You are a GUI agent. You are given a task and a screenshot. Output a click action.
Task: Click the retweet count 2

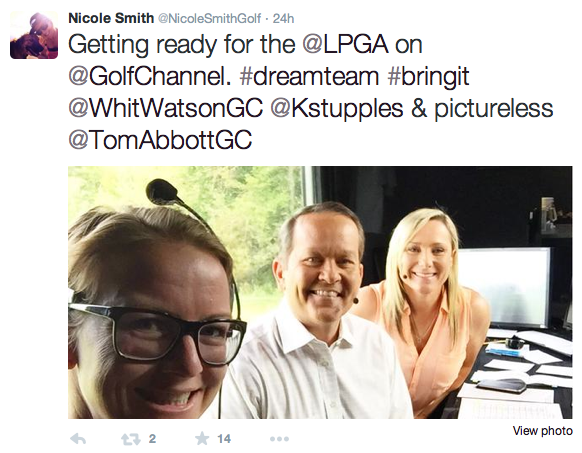[152, 439]
